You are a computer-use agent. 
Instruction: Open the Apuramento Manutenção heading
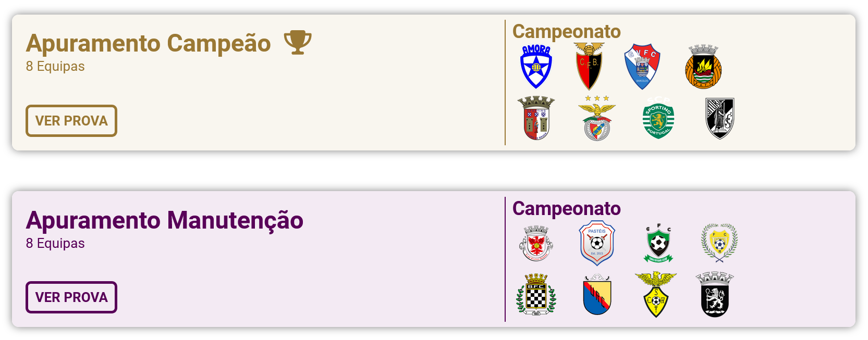(165, 220)
